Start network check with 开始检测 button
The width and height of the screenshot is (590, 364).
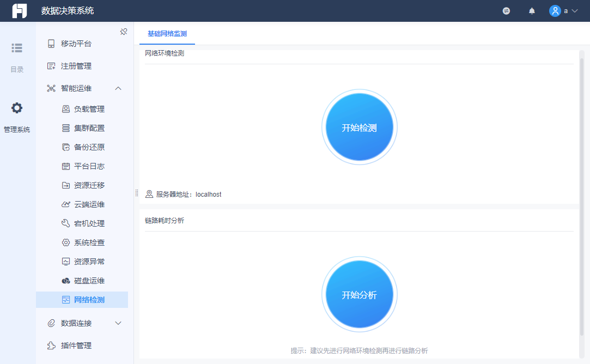360,127
